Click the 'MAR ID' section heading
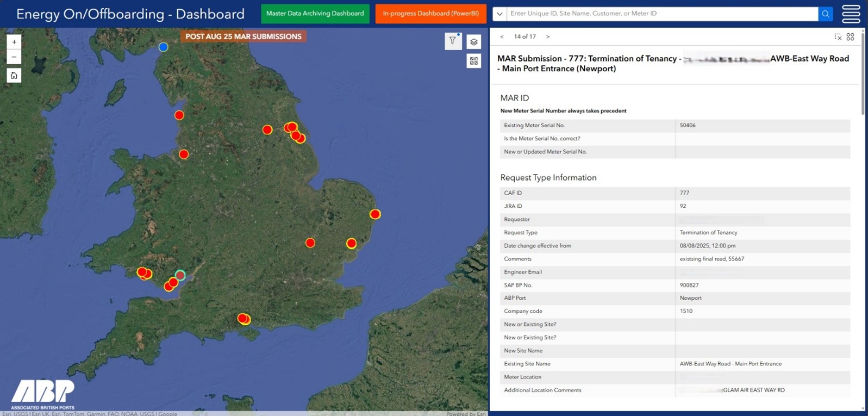 [x=515, y=98]
